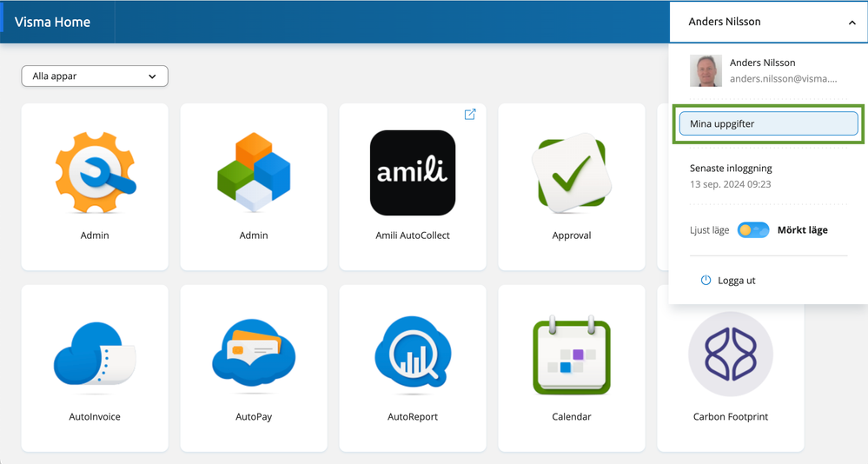Screen dimensions: 868x464
Task: Click Anders Nilsson's profile photo
Action: 706,70
